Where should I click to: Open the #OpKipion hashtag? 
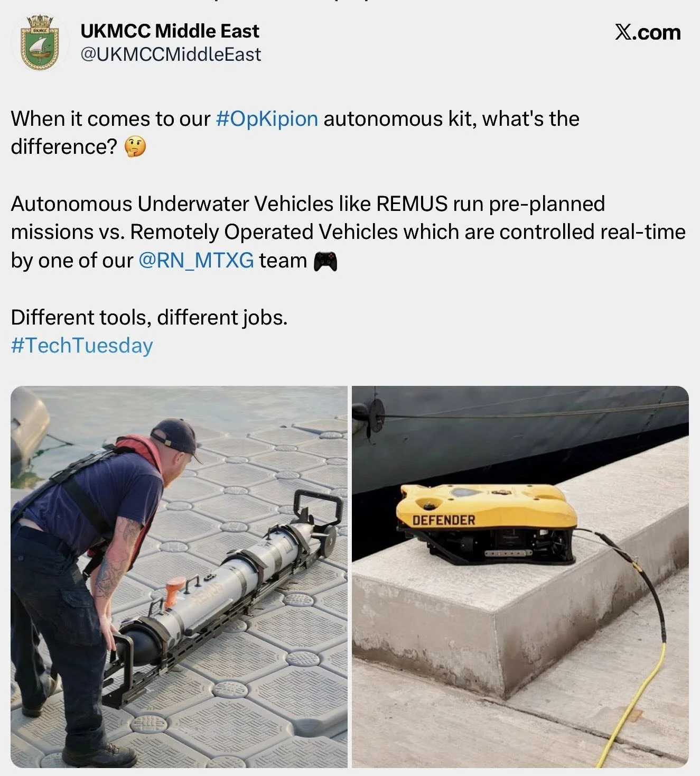(x=267, y=119)
